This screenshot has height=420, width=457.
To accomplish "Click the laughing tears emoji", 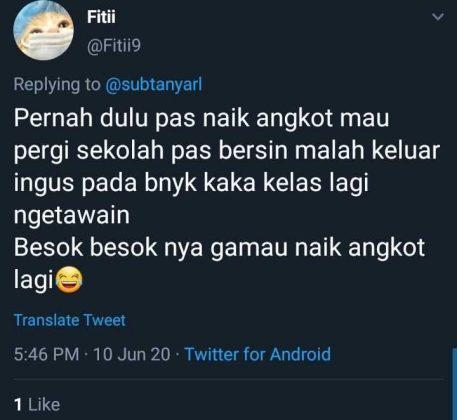I will [68, 280].
